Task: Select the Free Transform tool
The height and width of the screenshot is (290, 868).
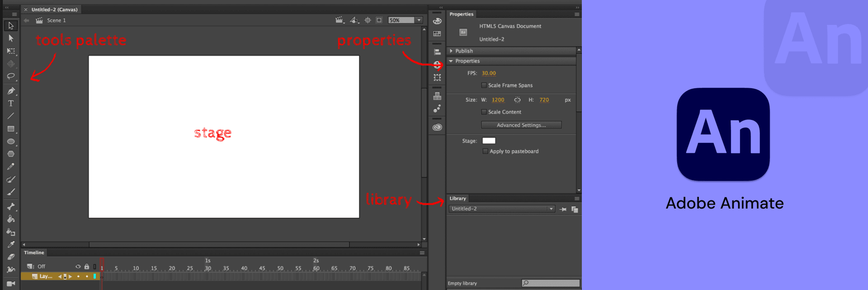Action: [11, 51]
